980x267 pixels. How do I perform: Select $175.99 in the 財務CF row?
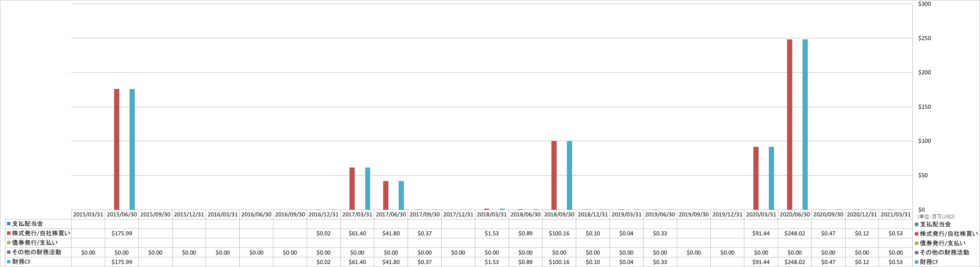coord(122,262)
